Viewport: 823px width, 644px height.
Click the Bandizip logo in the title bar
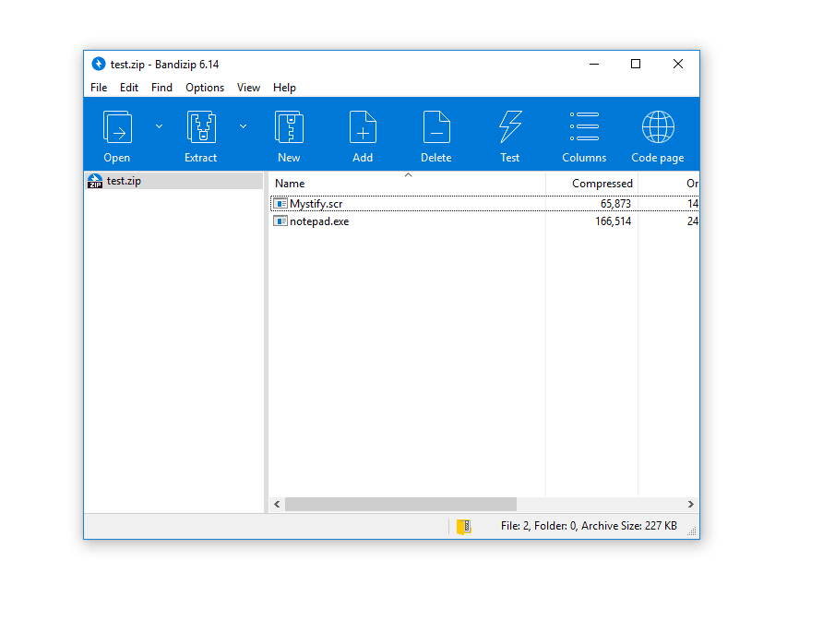(x=99, y=64)
